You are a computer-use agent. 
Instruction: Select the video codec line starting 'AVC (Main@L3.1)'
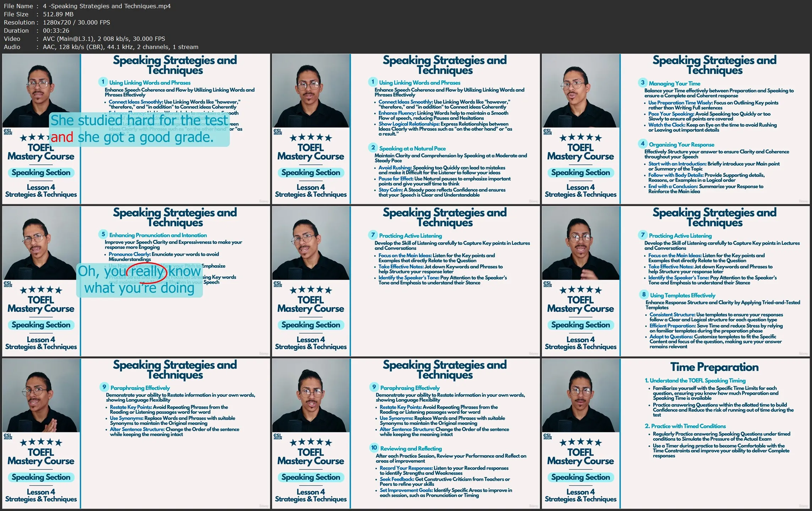click(x=104, y=39)
